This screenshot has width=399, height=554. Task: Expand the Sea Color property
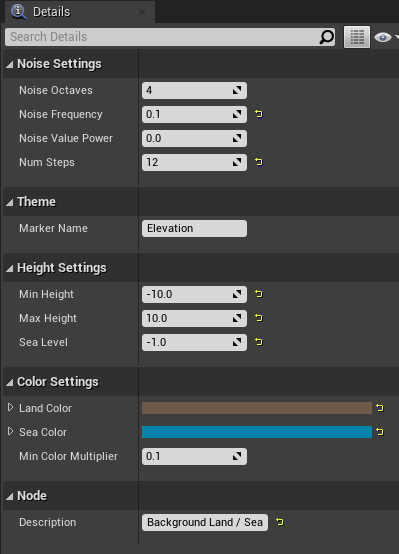[x=11, y=431]
